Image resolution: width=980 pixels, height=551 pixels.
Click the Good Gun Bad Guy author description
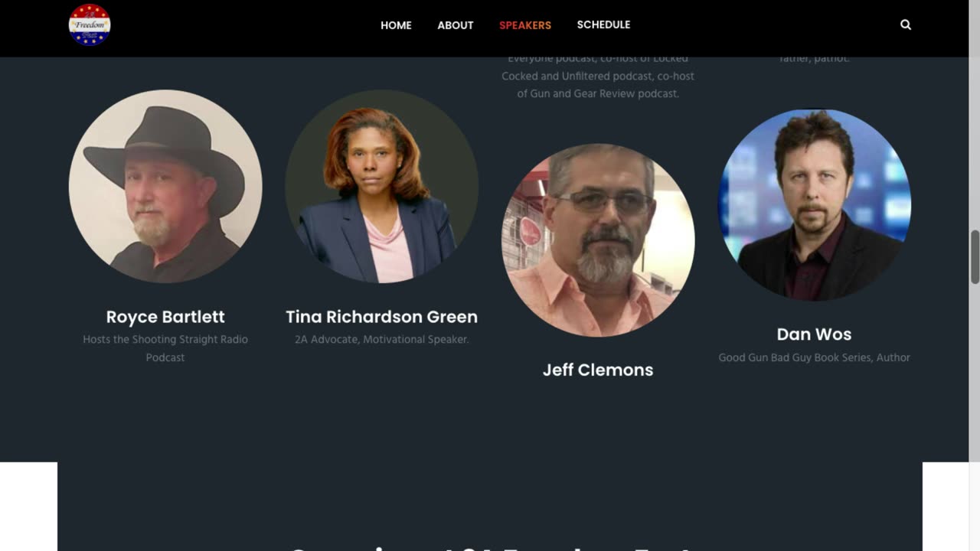[x=814, y=357]
